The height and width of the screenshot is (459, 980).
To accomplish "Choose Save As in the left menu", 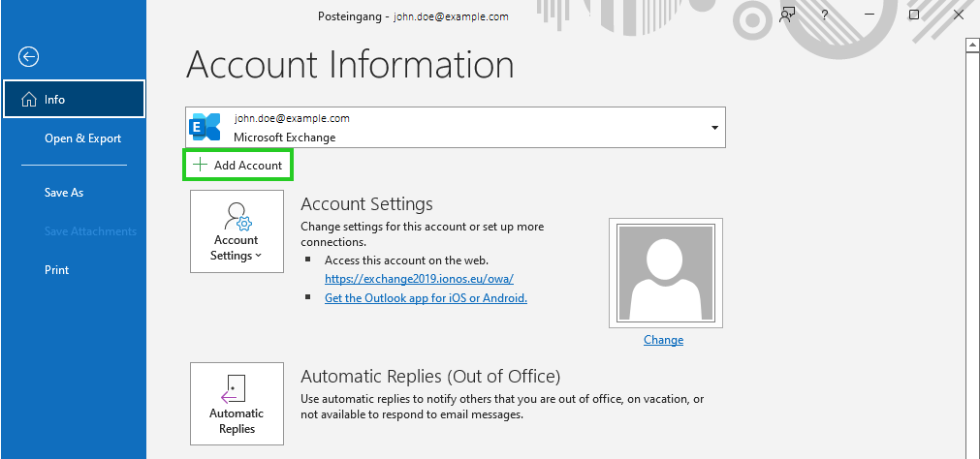I will pyautogui.click(x=64, y=193).
